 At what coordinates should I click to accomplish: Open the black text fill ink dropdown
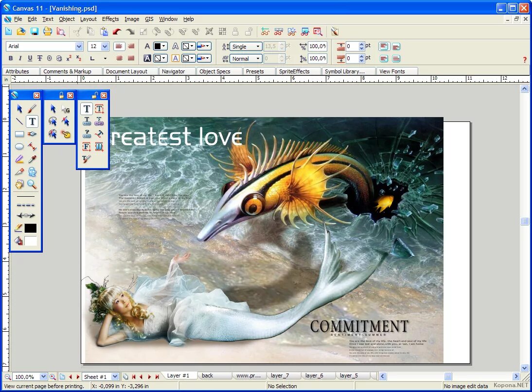click(x=160, y=46)
